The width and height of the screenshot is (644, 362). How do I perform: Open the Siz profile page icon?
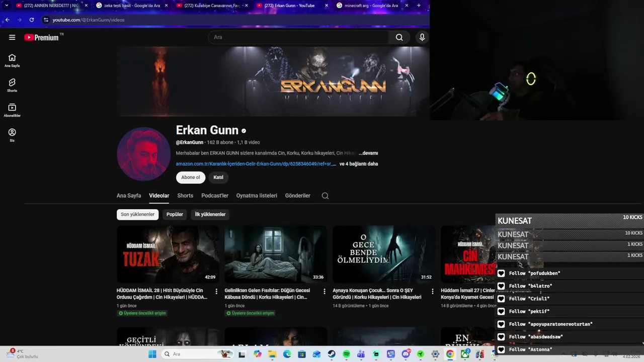(x=12, y=135)
